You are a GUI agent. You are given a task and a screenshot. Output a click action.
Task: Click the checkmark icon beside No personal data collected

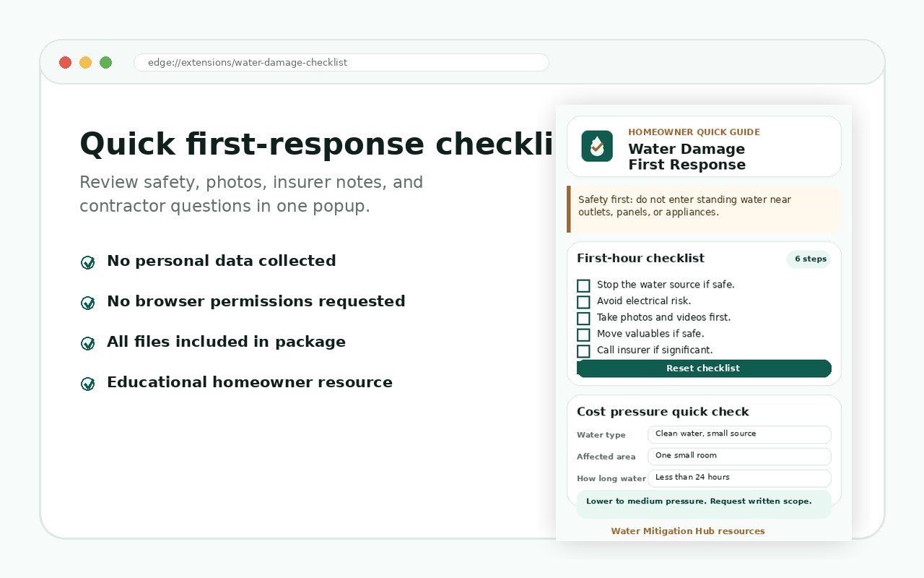(88, 262)
